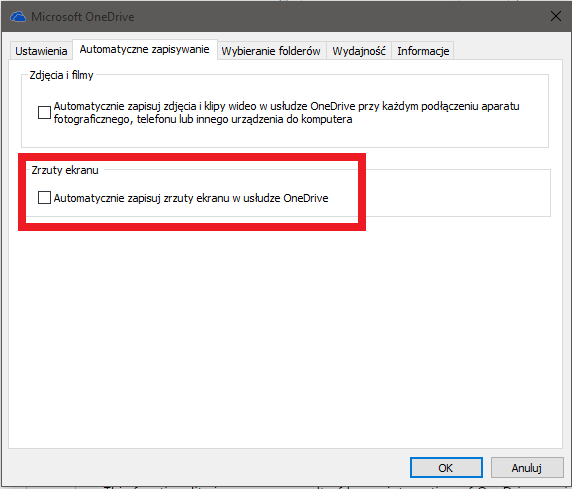The image size is (572, 489).
Task: Enable the photos and videos auto-save checkbox
Action: tap(44, 112)
